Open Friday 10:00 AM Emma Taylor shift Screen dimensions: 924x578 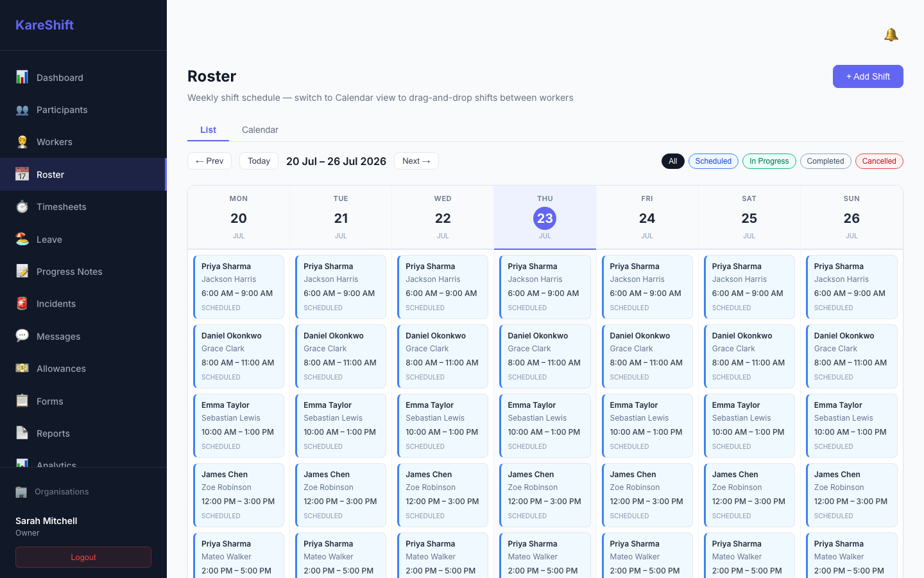point(647,426)
